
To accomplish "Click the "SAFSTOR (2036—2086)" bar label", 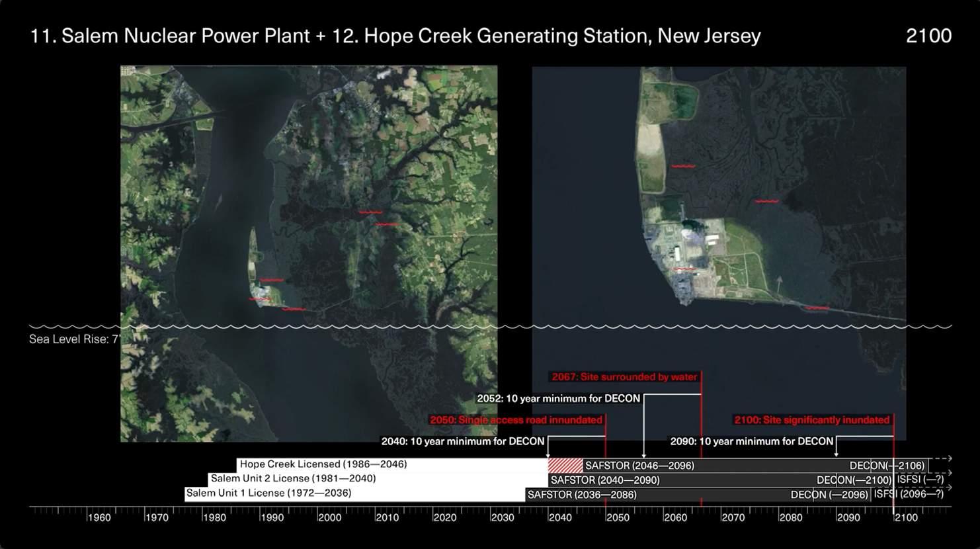I will pos(582,495).
